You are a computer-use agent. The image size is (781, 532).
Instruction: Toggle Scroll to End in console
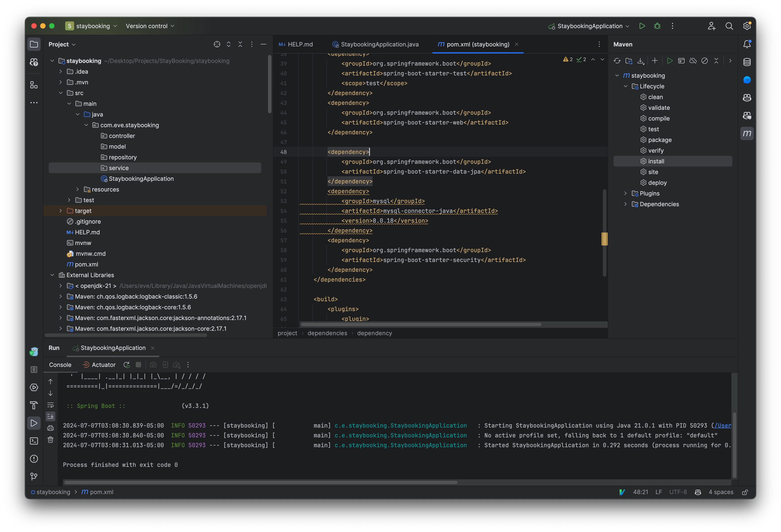coord(50,416)
